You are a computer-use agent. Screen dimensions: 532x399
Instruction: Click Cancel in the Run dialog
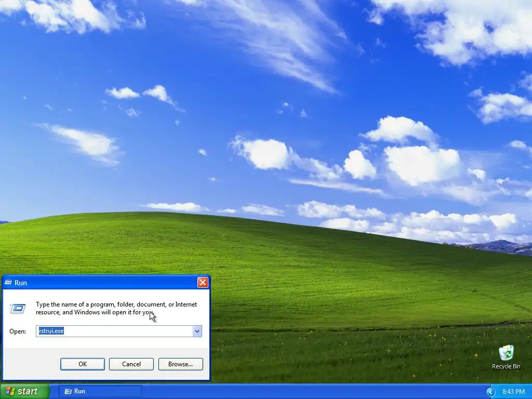[131, 364]
